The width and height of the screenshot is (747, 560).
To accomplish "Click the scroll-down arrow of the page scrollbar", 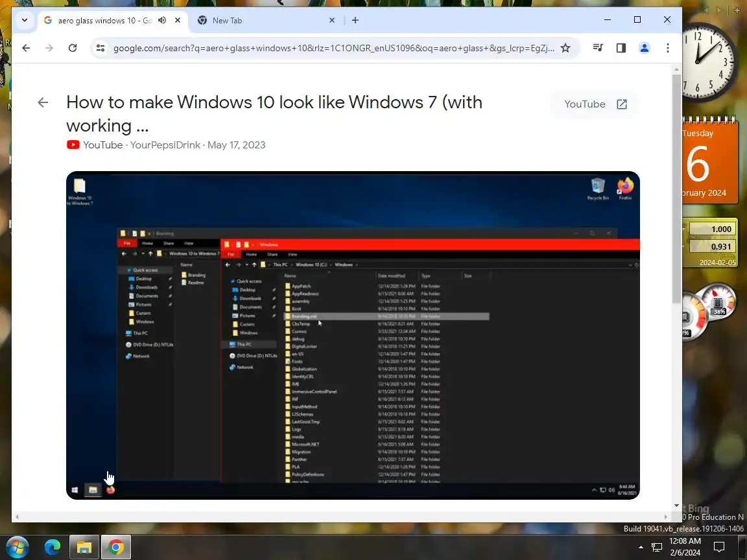I will pyautogui.click(x=676, y=506).
